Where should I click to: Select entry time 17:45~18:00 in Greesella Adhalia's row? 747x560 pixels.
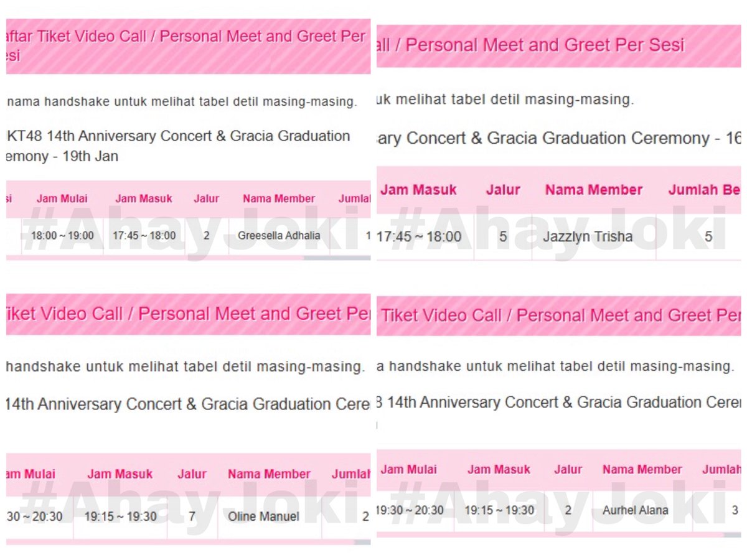click(144, 236)
